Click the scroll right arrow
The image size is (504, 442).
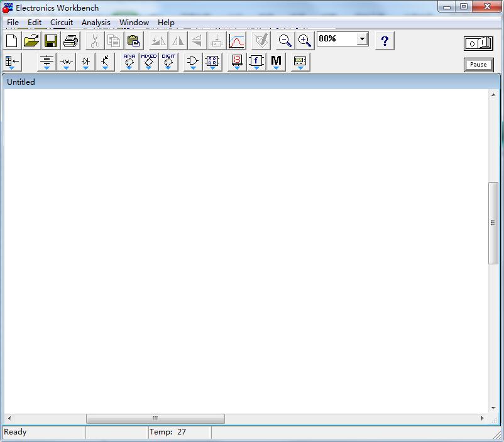click(x=482, y=418)
